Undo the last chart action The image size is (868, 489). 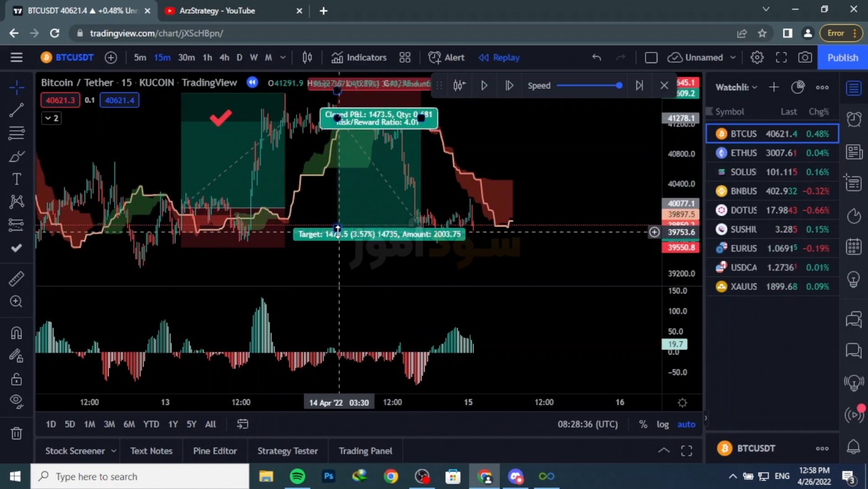coord(596,58)
